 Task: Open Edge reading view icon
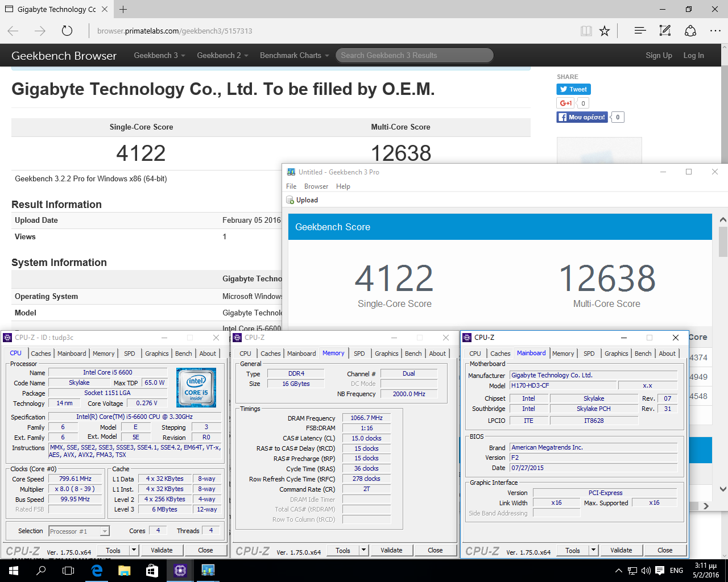pos(586,31)
